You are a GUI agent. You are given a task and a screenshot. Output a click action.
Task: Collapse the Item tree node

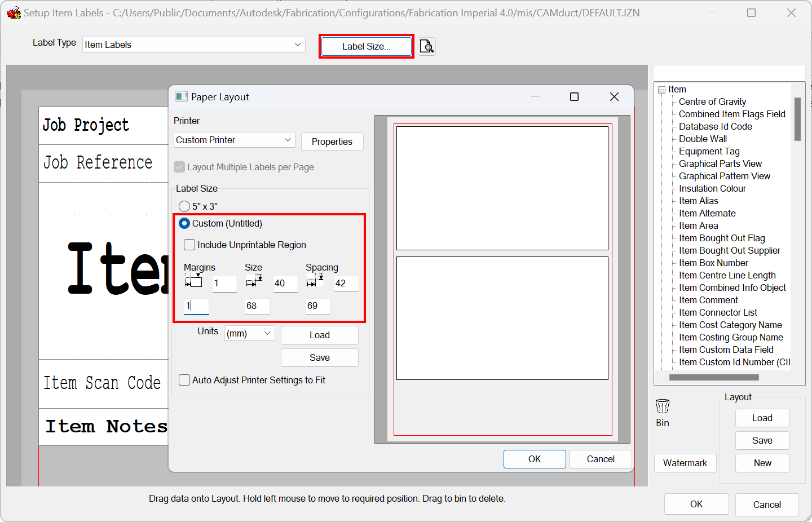tap(663, 89)
